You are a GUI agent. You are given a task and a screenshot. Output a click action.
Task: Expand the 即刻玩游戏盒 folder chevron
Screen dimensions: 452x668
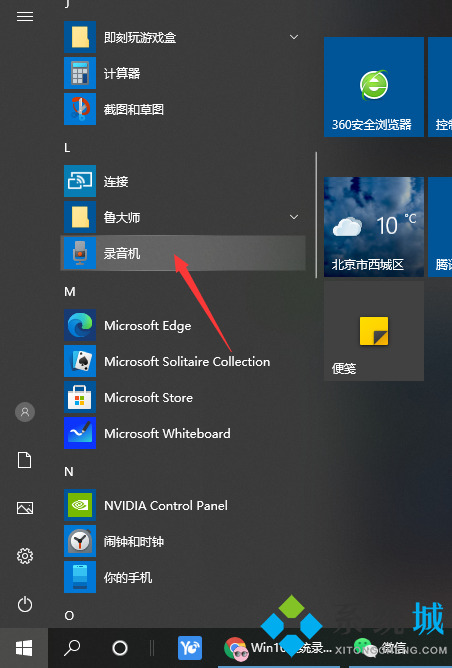[x=294, y=37]
